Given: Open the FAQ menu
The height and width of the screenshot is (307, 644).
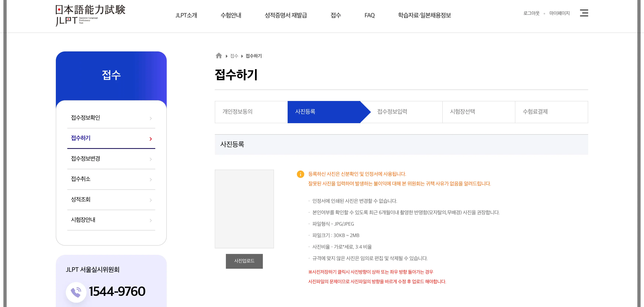Looking at the screenshot, I should click(370, 15).
